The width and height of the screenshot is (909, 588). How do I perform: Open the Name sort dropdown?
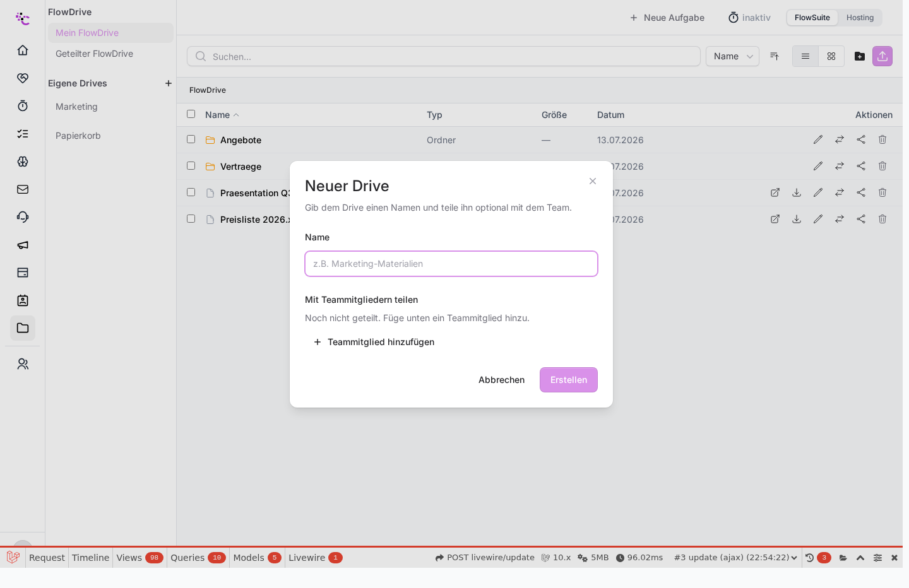[732, 56]
